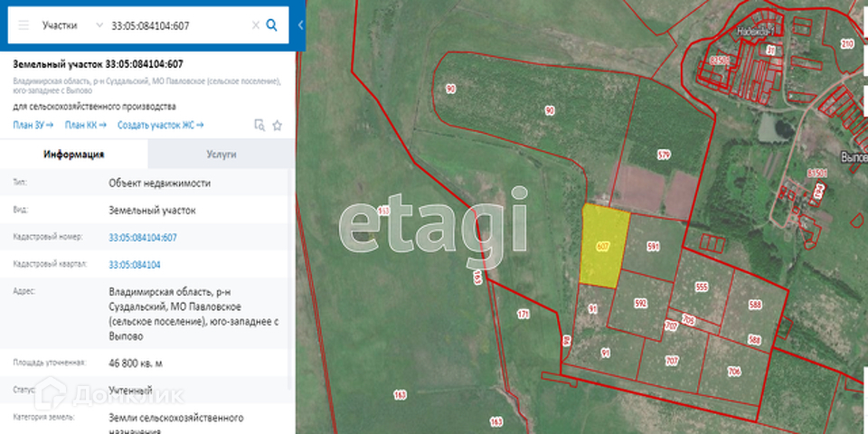This screenshot has width=868, height=434.
Task: Select parcel 592 on the map
Action: 640,304
